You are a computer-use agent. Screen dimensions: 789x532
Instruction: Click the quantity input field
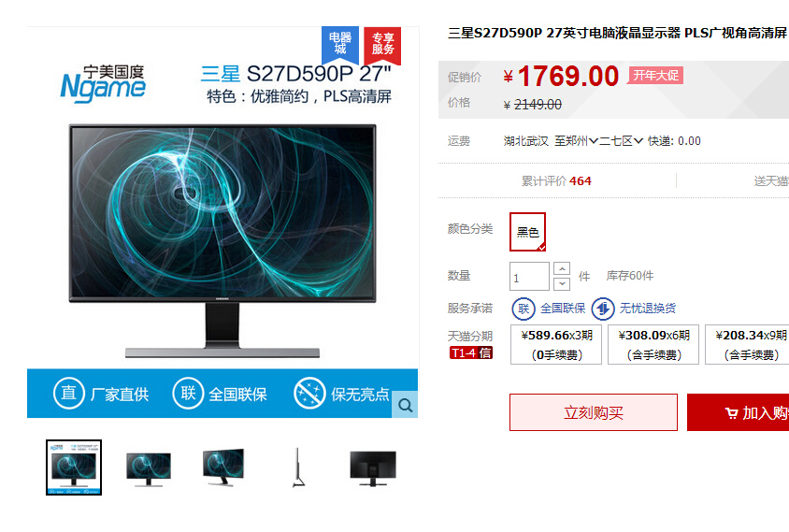pyautogui.click(x=529, y=277)
